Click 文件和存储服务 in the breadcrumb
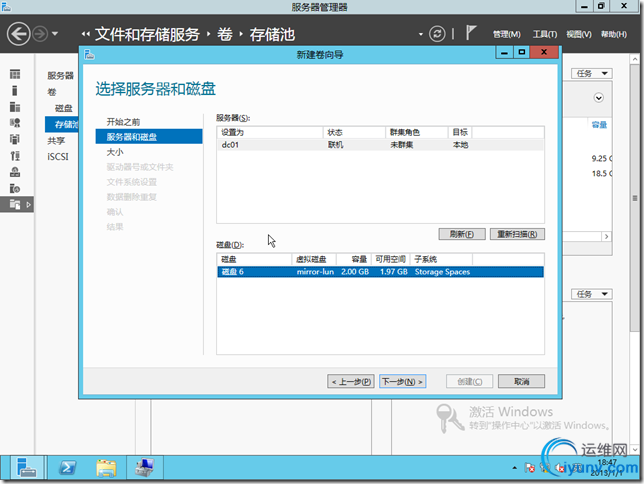Screen dimensions: 644x484 coord(147,35)
